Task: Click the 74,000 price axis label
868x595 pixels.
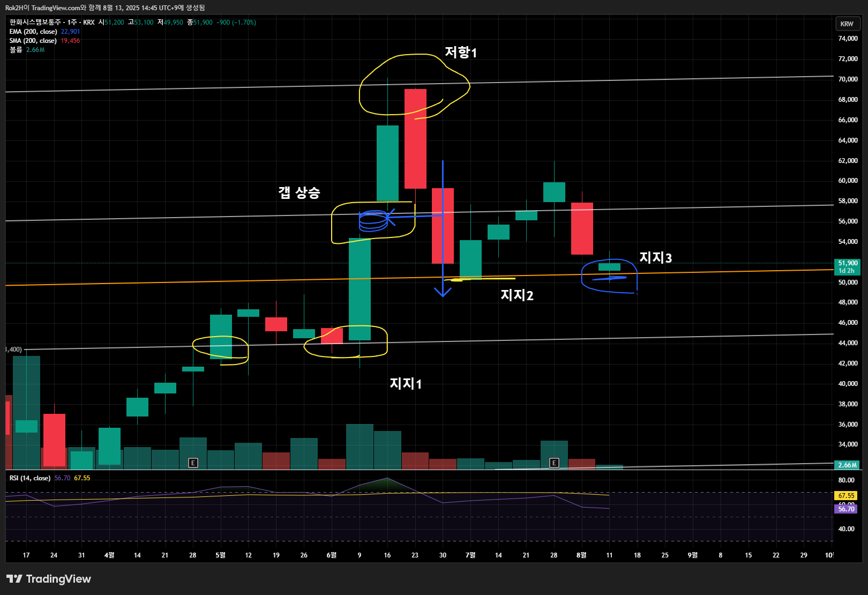Action: [x=848, y=39]
